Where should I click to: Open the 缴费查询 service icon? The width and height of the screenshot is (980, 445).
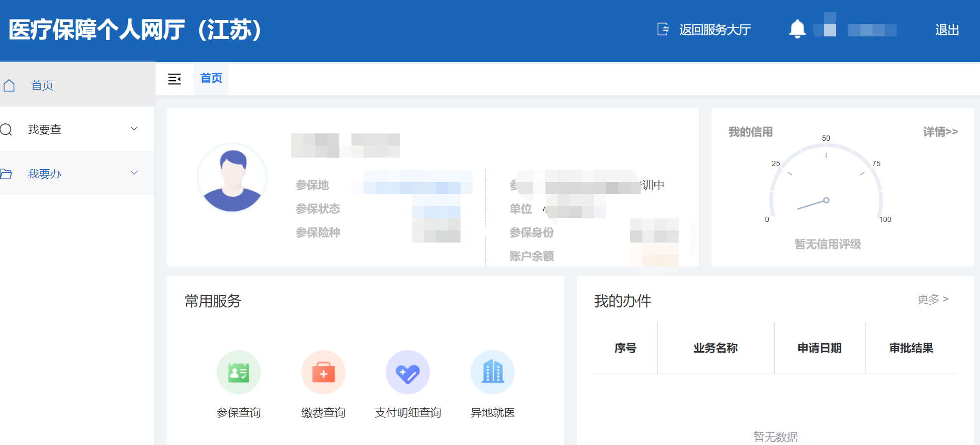coord(324,372)
